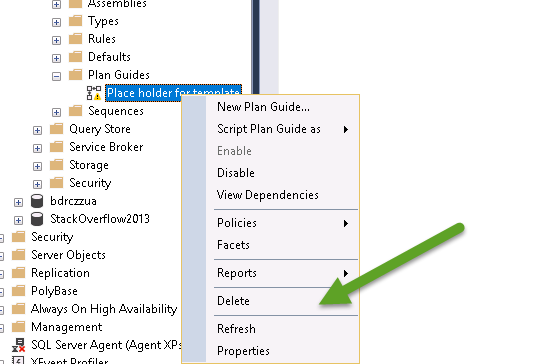Screen dimensions: 558x364
Task: Expand the bdrczzua database node
Action: coord(19,202)
